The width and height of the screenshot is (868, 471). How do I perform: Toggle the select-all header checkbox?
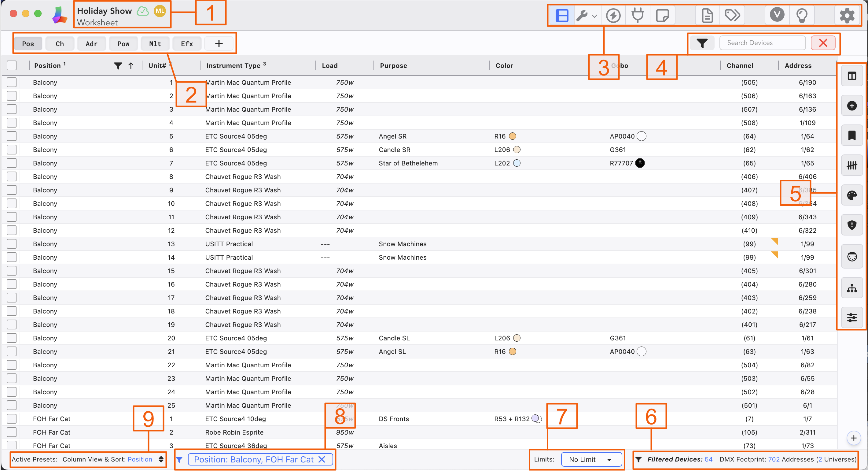tap(12, 65)
